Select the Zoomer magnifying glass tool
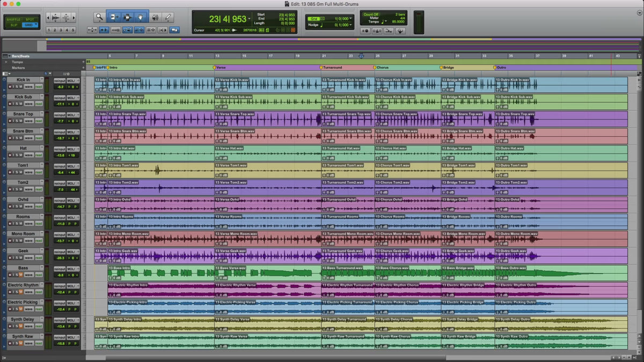 tap(99, 17)
